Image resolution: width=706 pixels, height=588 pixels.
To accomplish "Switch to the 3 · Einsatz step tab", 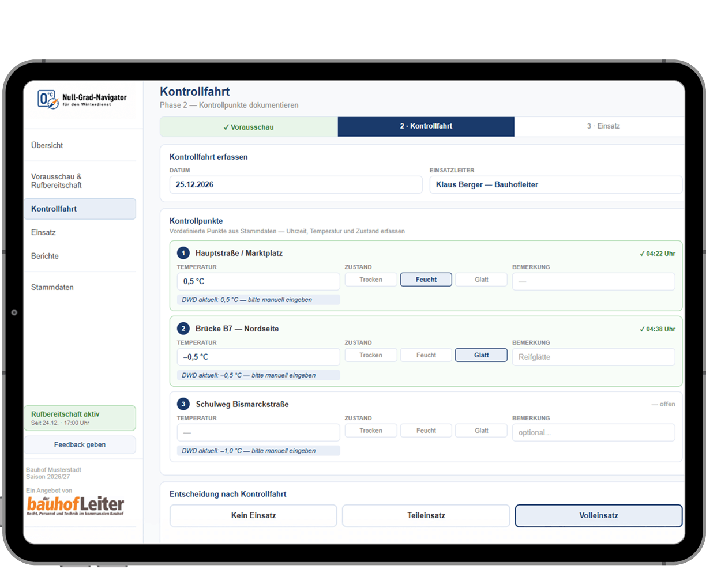I will pos(600,126).
